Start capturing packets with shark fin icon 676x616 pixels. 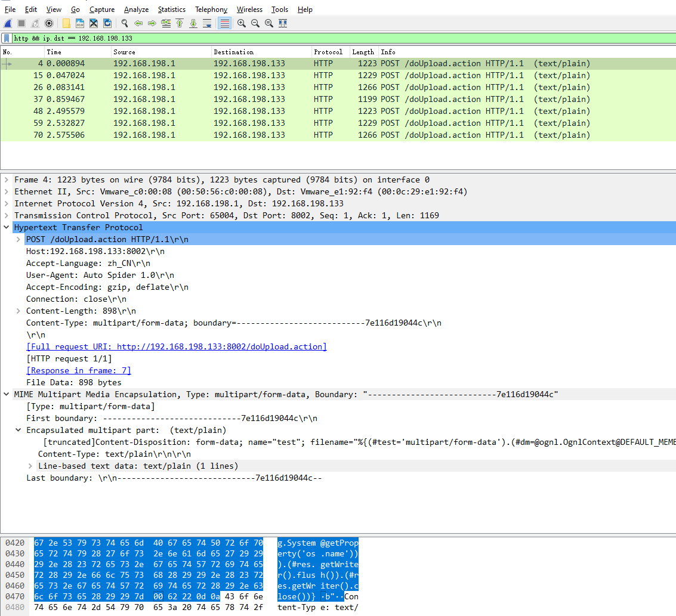[8, 23]
